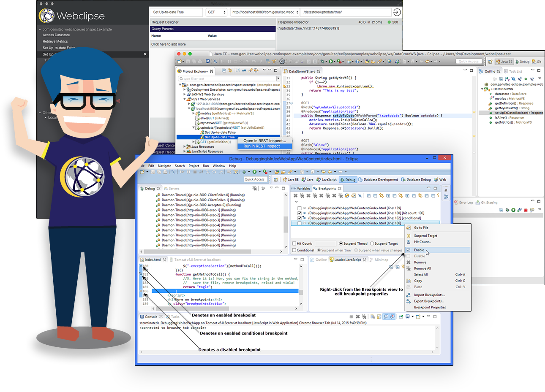This screenshot has height=392, width=545.
Task: Click Go to File in the context menu
Action: point(421,228)
